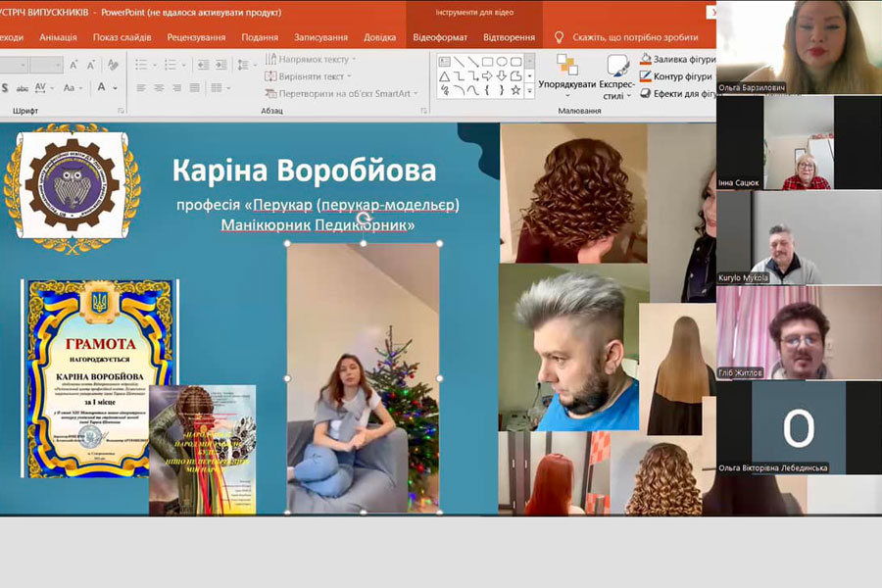Viewport: 882px width, 588px height.
Task: Select the triangle shape in the gallery
Action: (444, 76)
